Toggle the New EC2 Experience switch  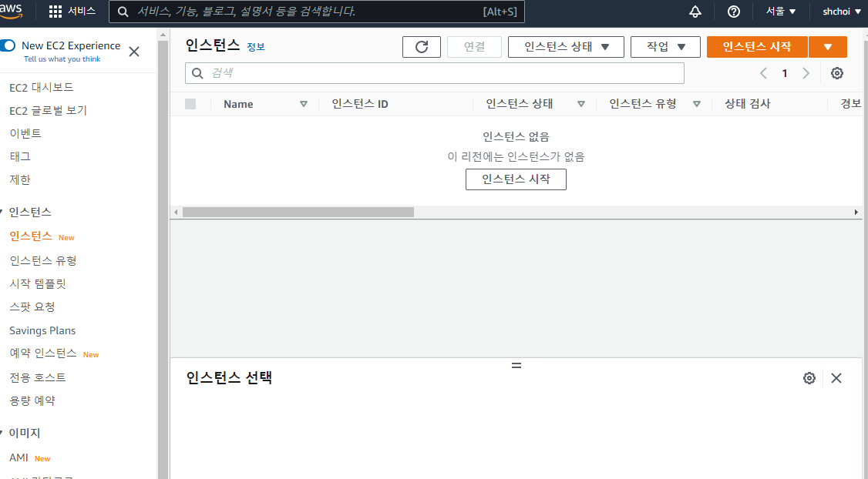coord(8,45)
